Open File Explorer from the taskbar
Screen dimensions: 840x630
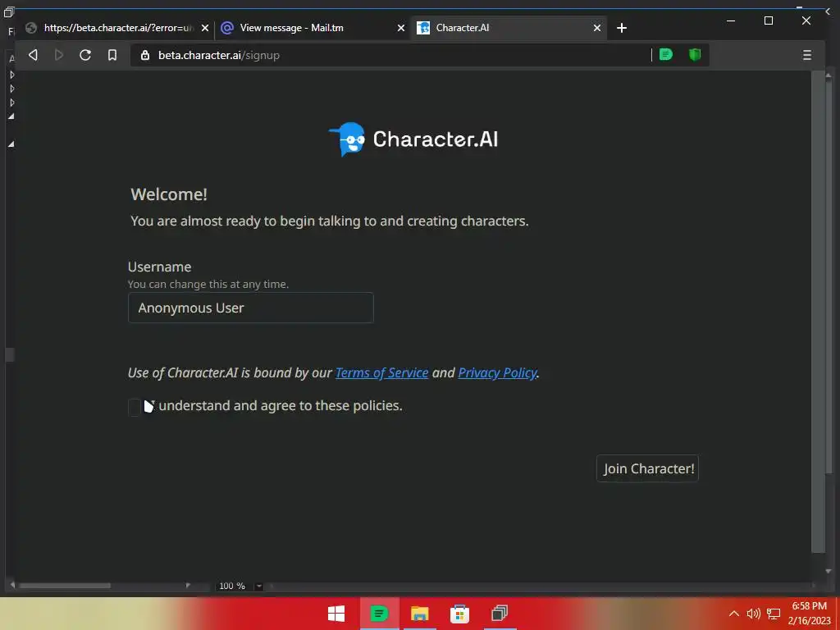419,614
